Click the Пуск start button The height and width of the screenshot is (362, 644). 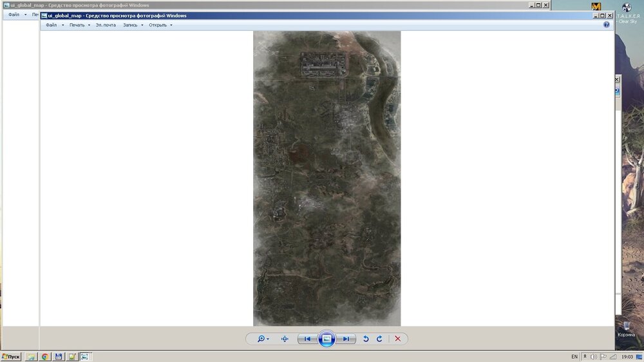tap(11, 356)
